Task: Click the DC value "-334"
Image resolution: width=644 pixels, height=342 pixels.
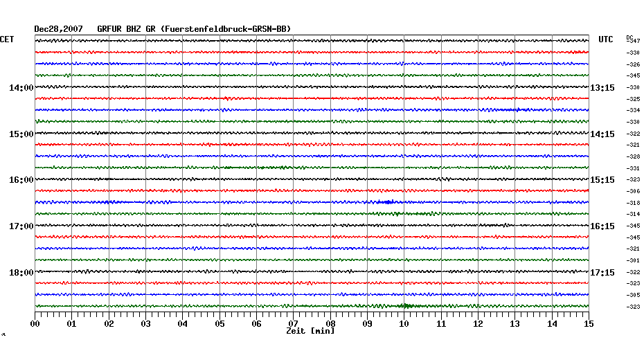Action: pyautogui.click(x=633, y=111)
